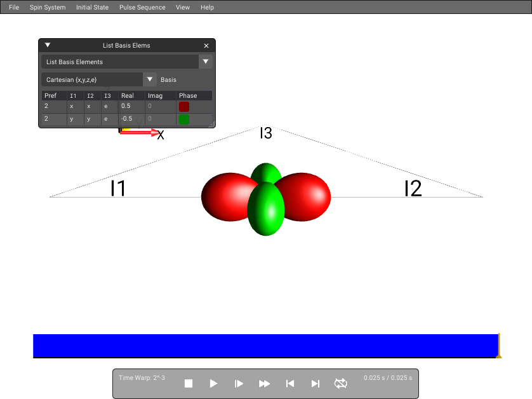Click the Time Warp: 2^-3 label

[142, 377]
